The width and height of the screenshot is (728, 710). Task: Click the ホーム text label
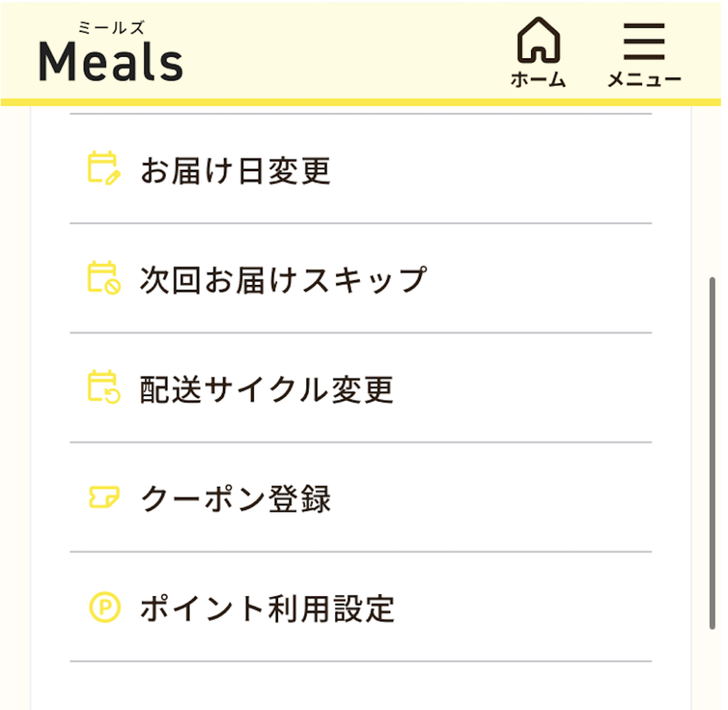point(537,80)
